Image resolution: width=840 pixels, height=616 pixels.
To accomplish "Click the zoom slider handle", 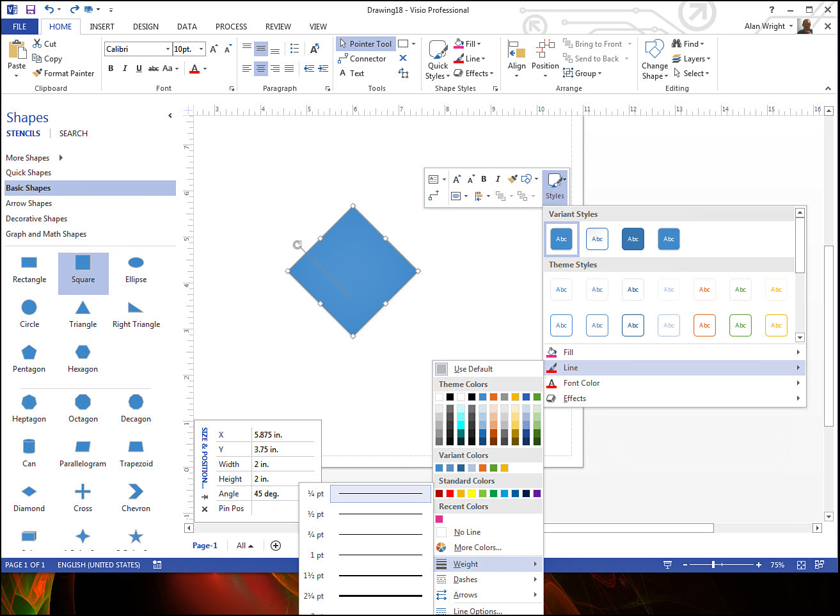I will pos(713,565).
